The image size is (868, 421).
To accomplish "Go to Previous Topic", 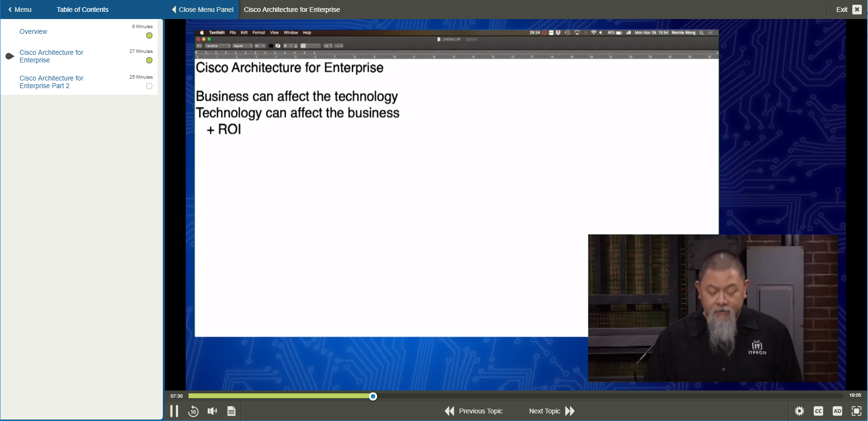I will (x=474, y=411).
